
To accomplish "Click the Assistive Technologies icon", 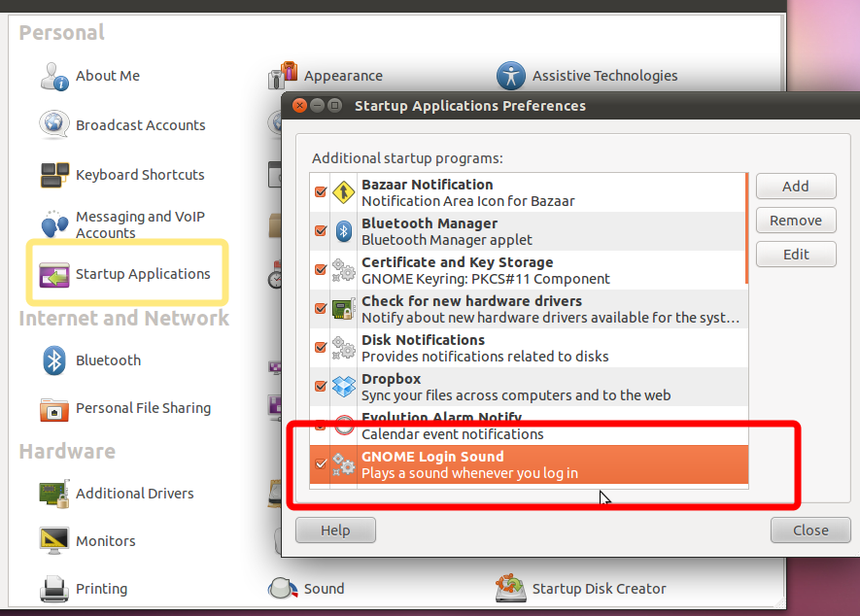I will pyautogui.click(x=511, y=76).
